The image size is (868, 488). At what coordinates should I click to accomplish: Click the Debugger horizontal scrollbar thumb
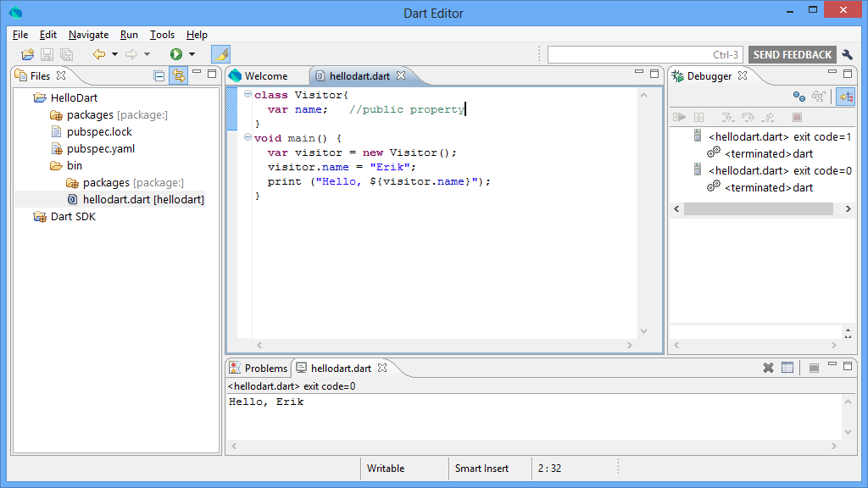coord(759,208)
